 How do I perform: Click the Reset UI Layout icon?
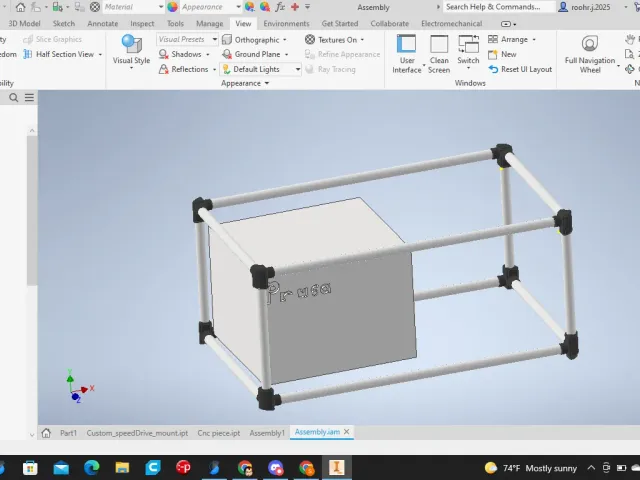[493, 69]
